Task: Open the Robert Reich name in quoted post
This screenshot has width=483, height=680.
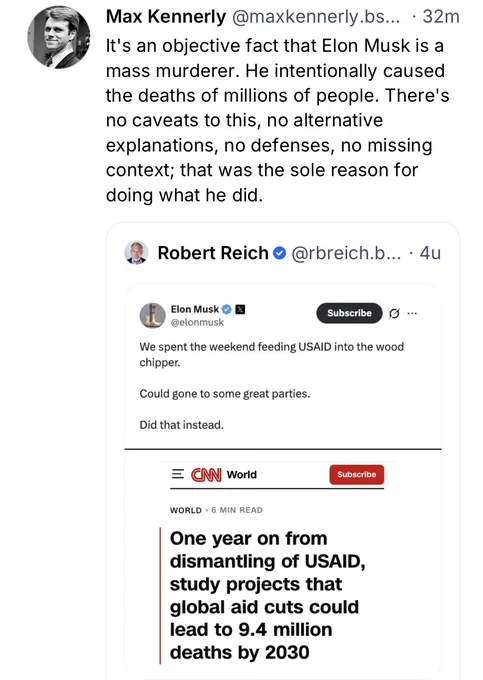Action: click(213, 253)
